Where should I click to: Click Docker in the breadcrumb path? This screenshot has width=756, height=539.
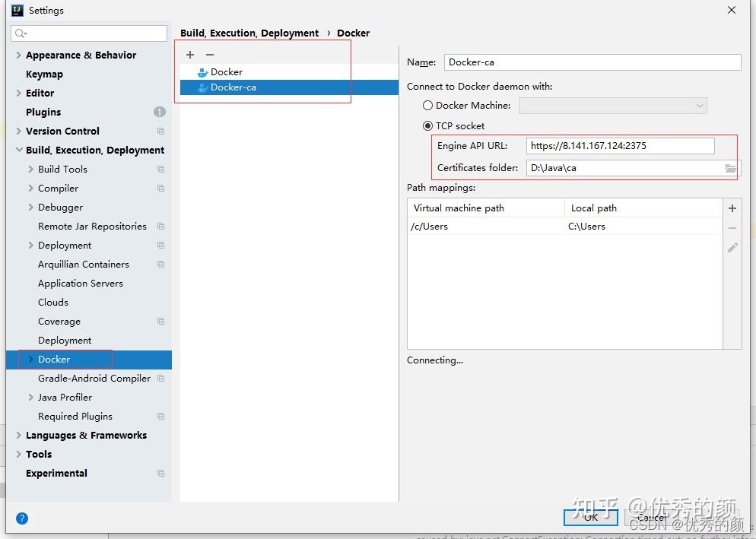tap(353, 33)
